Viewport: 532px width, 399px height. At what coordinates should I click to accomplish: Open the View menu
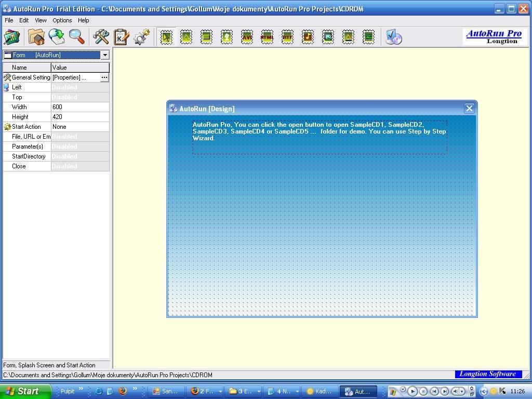tap(41, 20)
